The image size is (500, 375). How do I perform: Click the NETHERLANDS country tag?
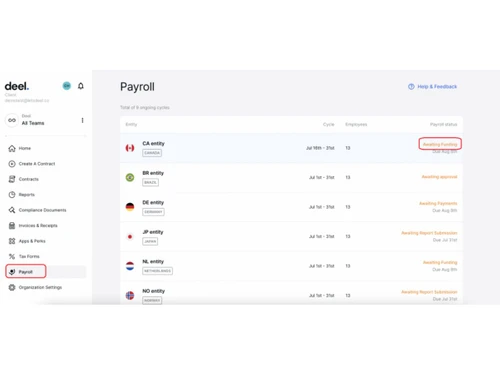pos(158,271)
